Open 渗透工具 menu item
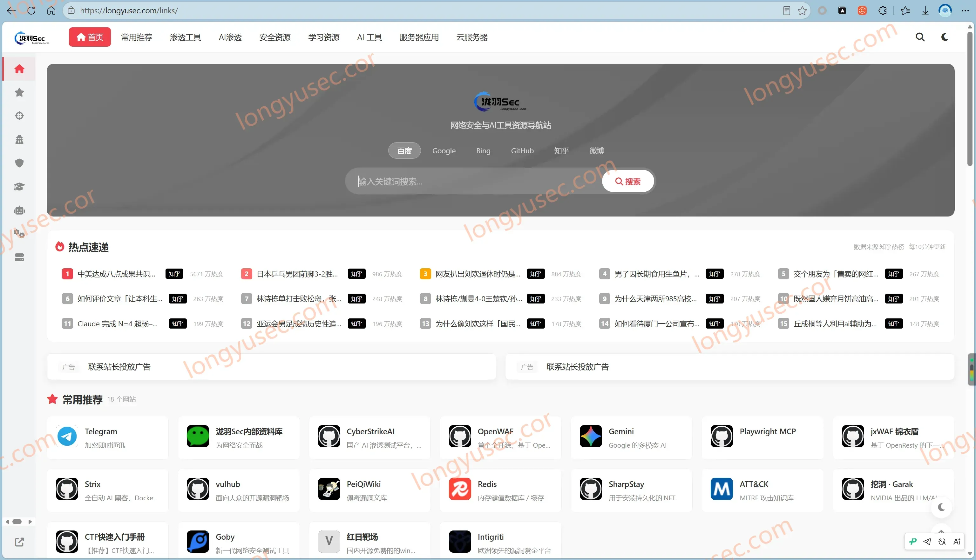 186,37
